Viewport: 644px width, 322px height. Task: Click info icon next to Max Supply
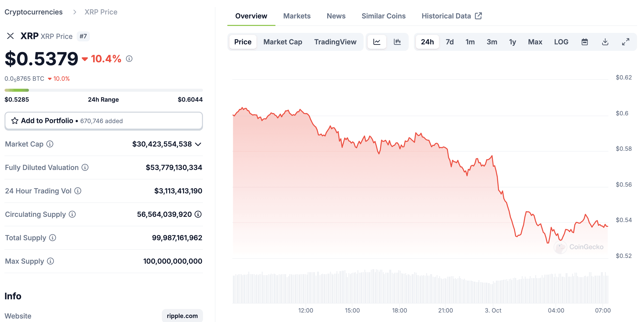(x=51, y=261)
